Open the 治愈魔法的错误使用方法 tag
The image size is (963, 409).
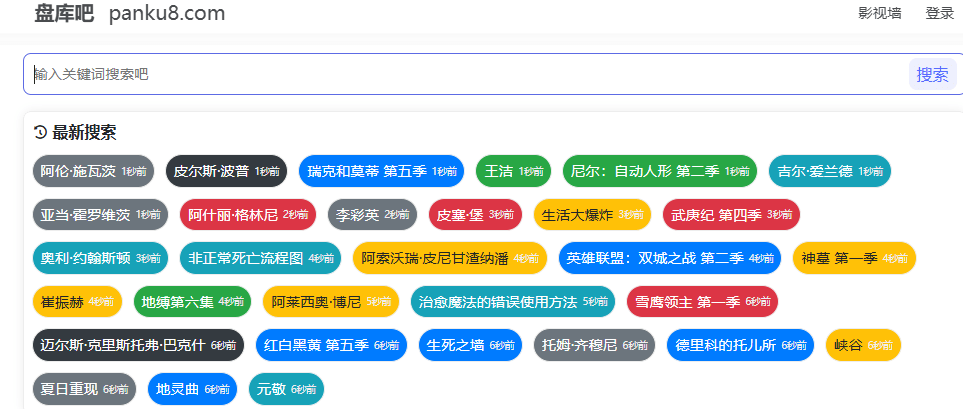point(513,302)
